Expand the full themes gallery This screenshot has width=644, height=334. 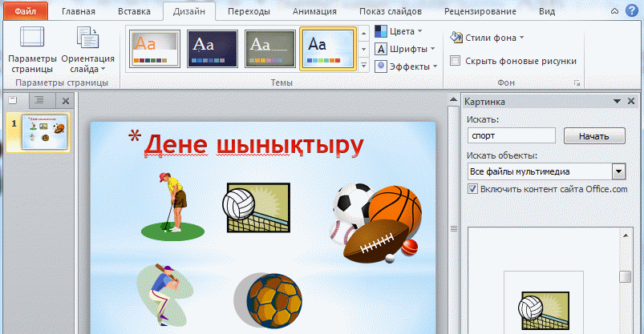point(364,65)
